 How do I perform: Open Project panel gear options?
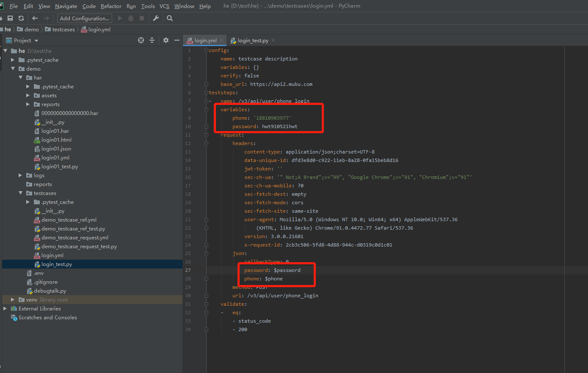(166, 40)
